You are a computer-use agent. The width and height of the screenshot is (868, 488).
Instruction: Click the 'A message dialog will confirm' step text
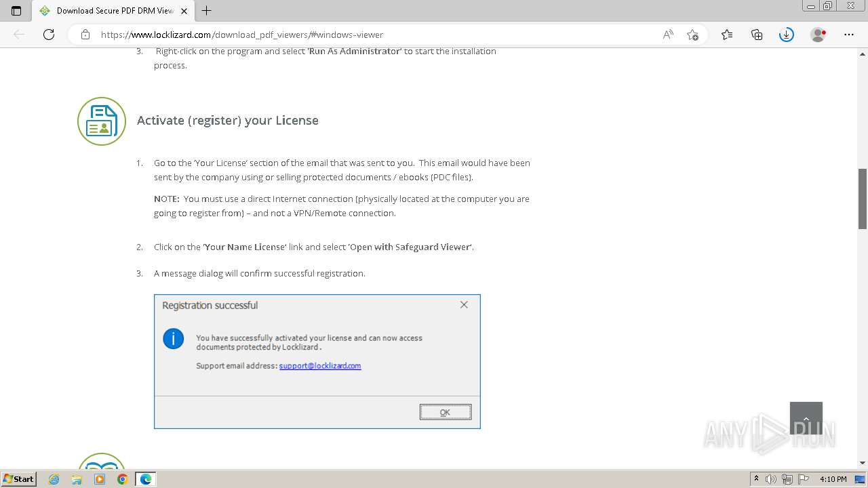[x=260, y=274]
